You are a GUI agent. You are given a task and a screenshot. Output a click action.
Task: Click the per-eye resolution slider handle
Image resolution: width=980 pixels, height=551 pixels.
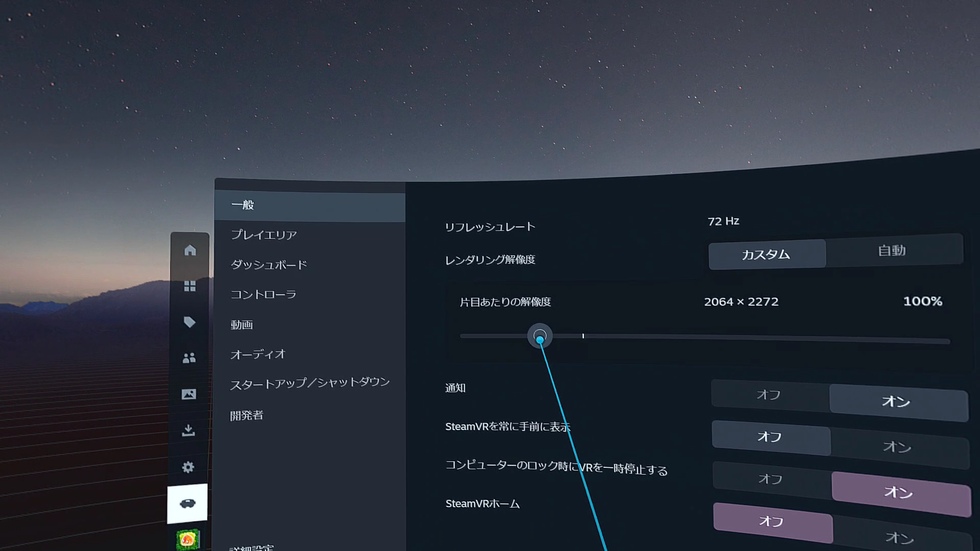540,336
